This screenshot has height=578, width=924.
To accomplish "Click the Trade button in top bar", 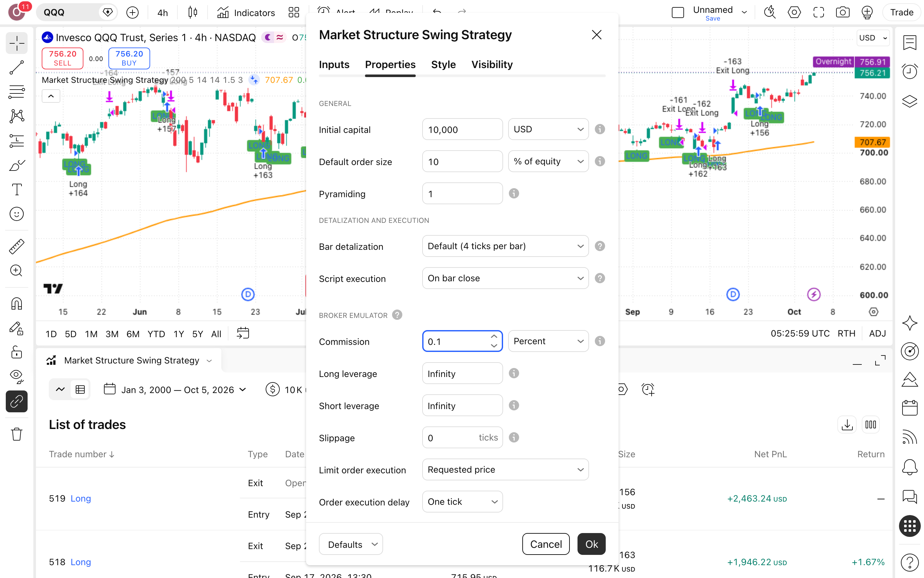I will tap(902, 12).
